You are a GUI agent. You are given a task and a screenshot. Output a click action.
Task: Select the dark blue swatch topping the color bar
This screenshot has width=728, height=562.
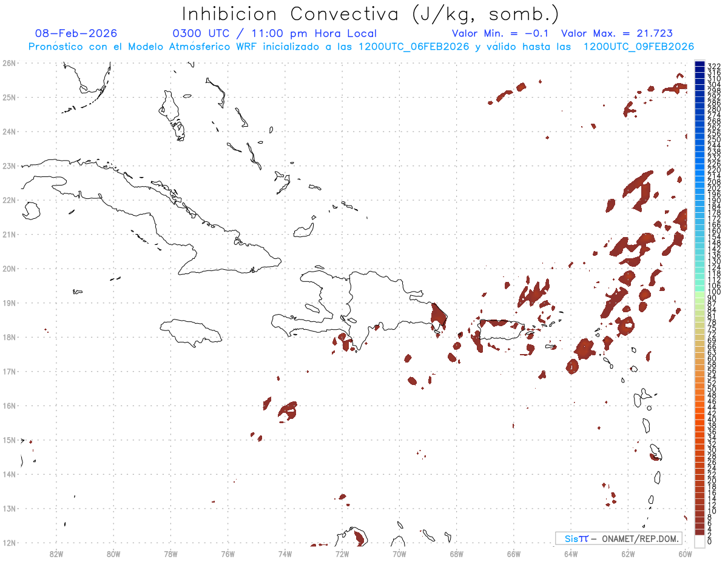(699, 64)
